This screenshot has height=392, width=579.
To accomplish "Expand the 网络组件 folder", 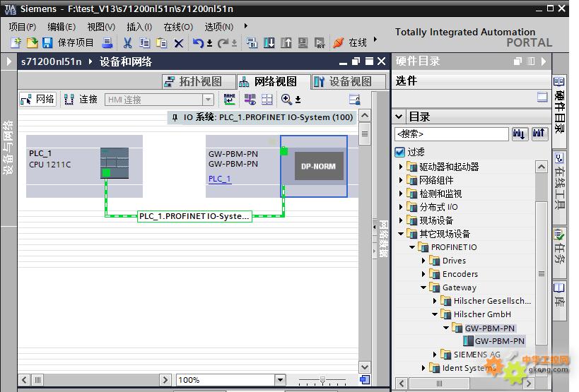I will [x=401, y=180].
